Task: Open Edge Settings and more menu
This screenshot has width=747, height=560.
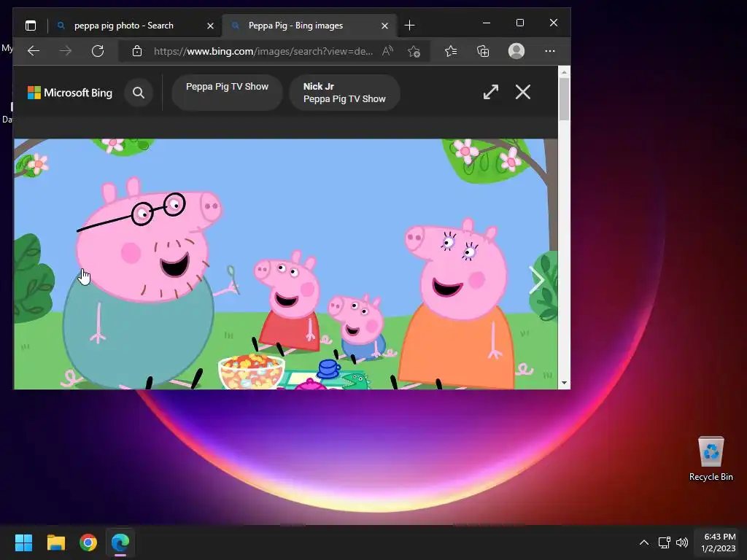Action: (550, 51)
